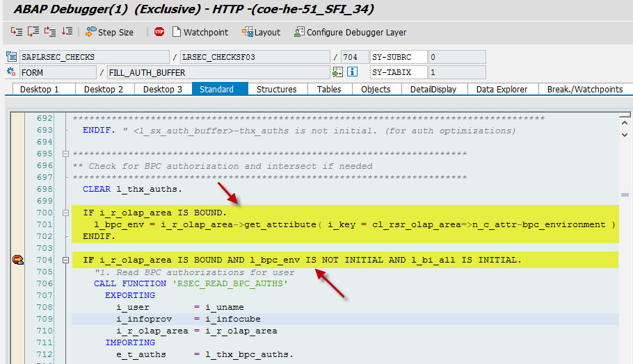Click the Continue debugger icon
Viewport: 633px width, 364px height.
[67, 32]
